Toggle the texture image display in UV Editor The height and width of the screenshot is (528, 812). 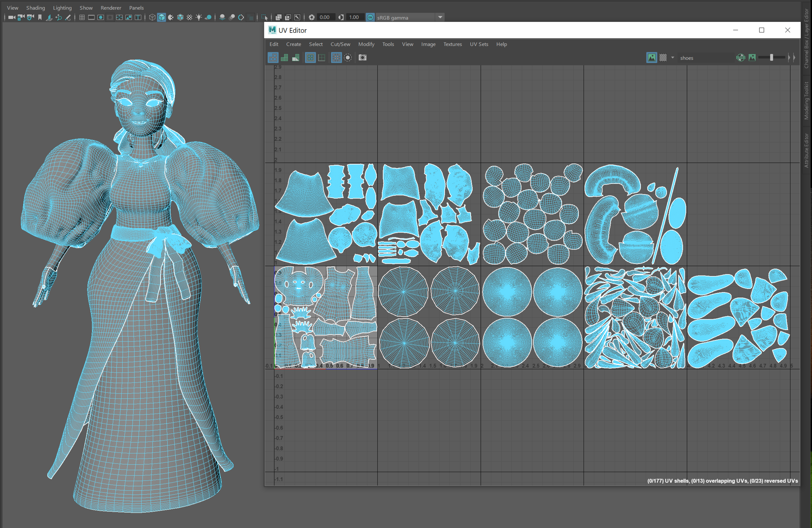point(651,58)
